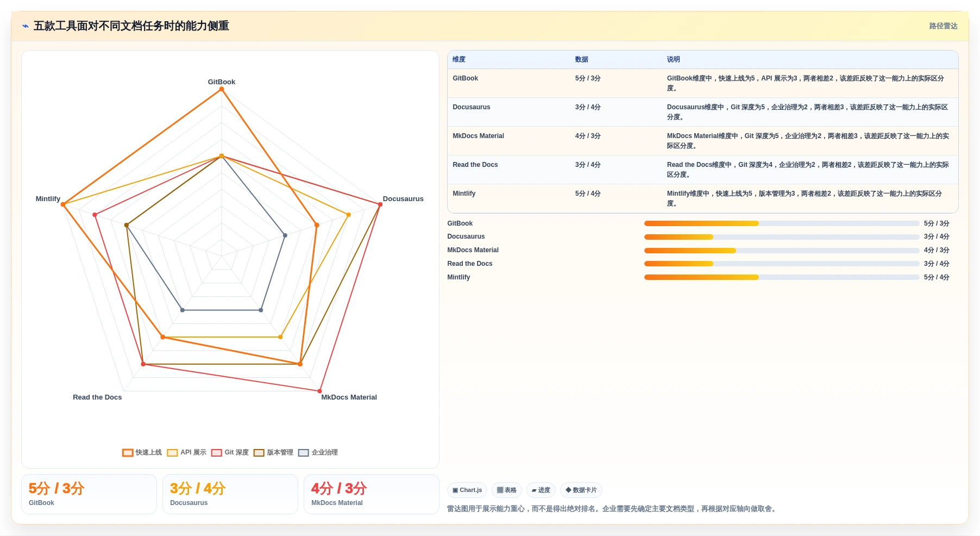The image size is (980, 536).
Task: Click the chart title 五款工具面对不同文档任务时的能力侧重
Action: click(x=131, y=26)
